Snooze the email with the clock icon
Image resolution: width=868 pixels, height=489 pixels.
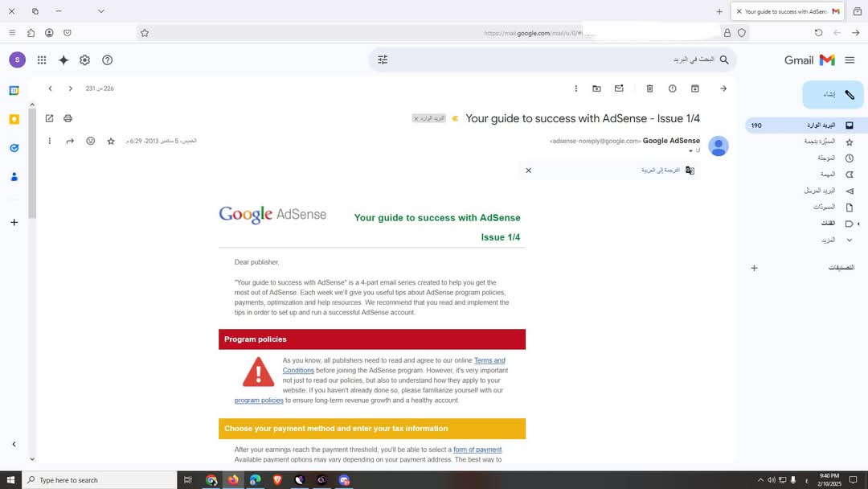pos(673,88)
